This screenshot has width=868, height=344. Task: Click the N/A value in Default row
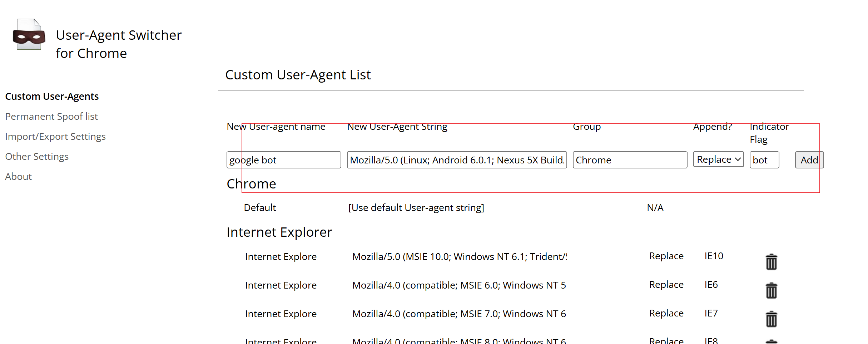[655, 208]
